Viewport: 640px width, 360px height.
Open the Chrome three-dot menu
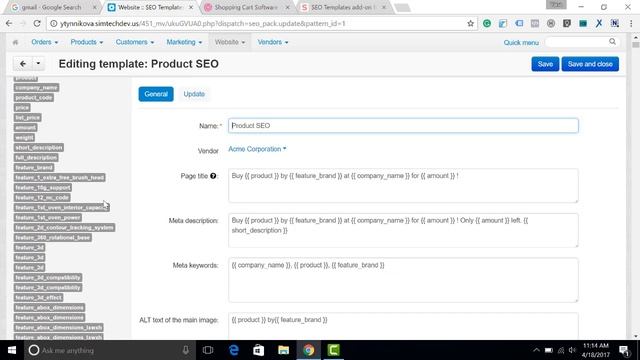point(631,24)
